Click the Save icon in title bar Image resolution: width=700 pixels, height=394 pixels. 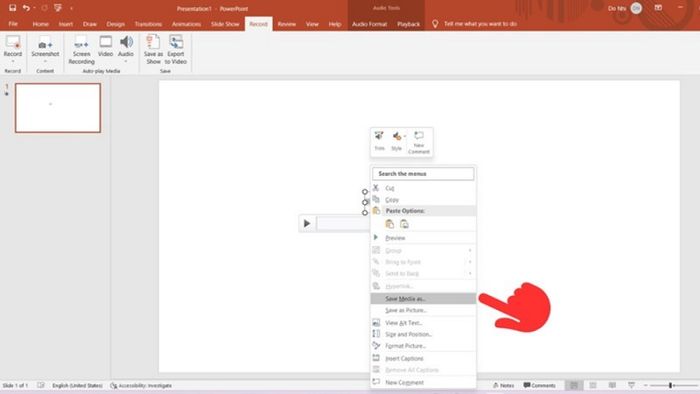coord(12,8)
